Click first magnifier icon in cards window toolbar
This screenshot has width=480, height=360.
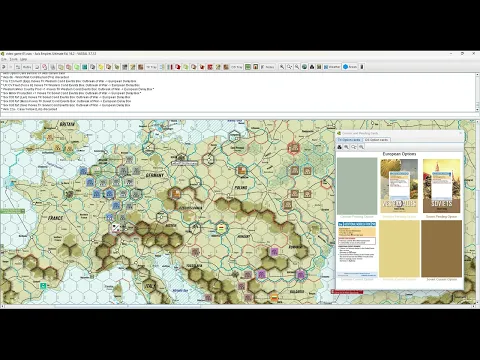(x=346, y=147)
